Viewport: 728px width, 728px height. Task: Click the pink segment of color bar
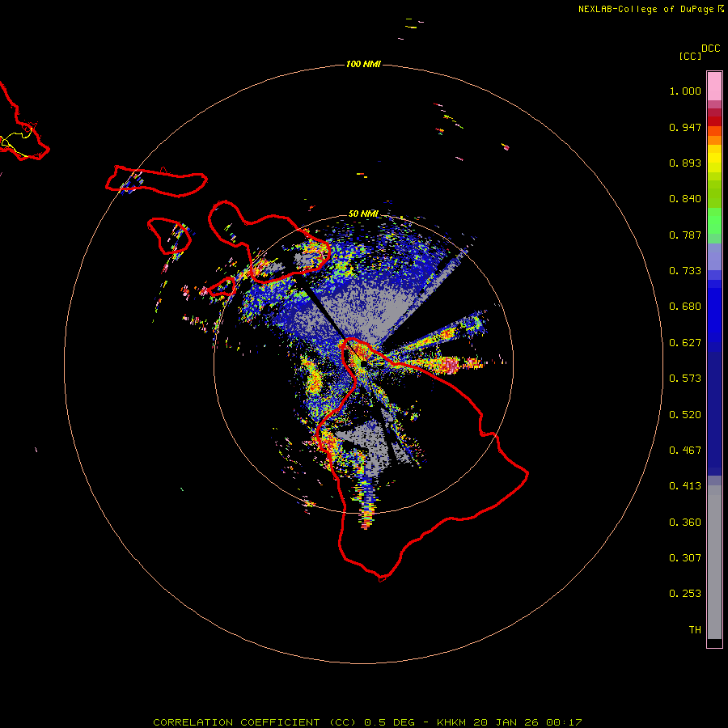coord(714,87)
